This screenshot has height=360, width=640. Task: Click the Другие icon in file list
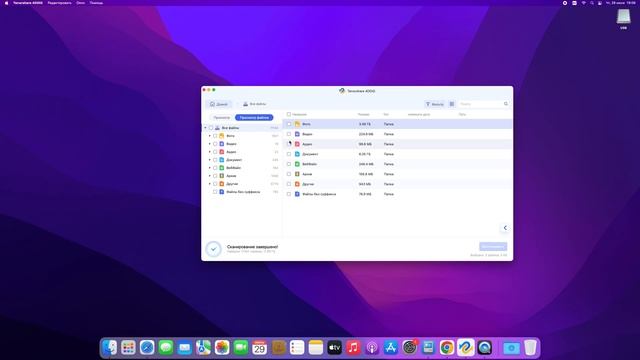click(298, 184)
